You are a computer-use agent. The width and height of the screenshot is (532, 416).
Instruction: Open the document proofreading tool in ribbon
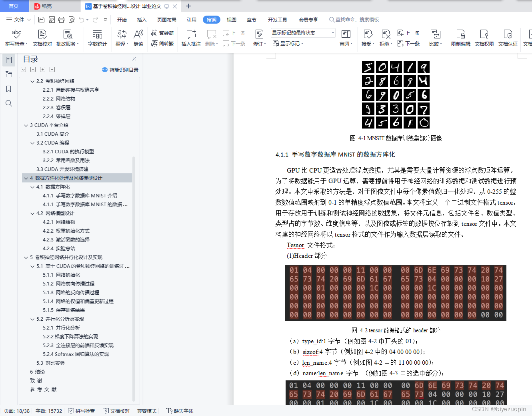[x=42, y=38]
